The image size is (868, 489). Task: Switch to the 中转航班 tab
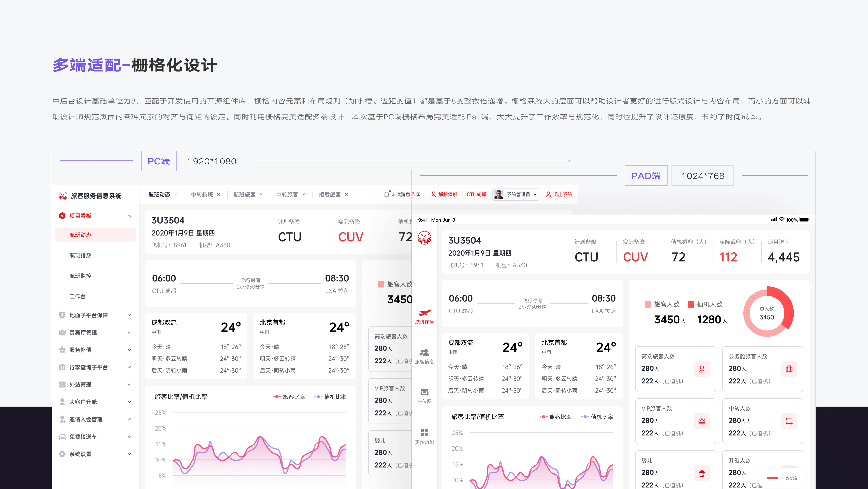[x=202, y=195]
